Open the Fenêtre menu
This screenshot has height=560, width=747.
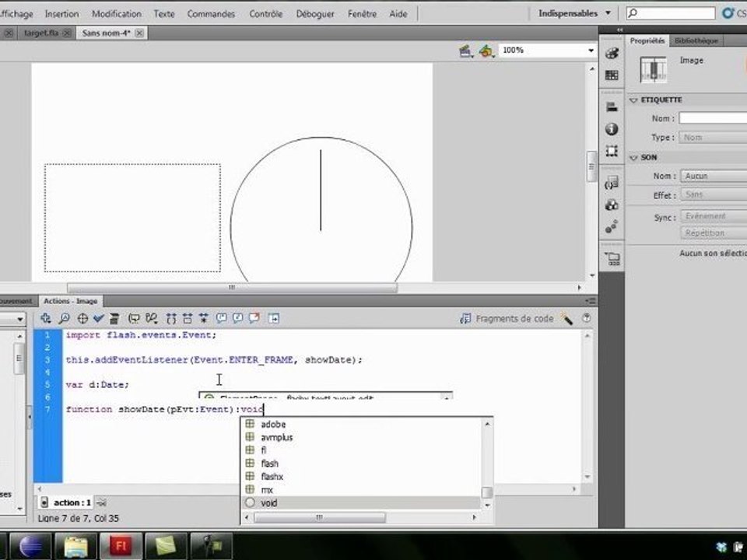coord(362,14)
